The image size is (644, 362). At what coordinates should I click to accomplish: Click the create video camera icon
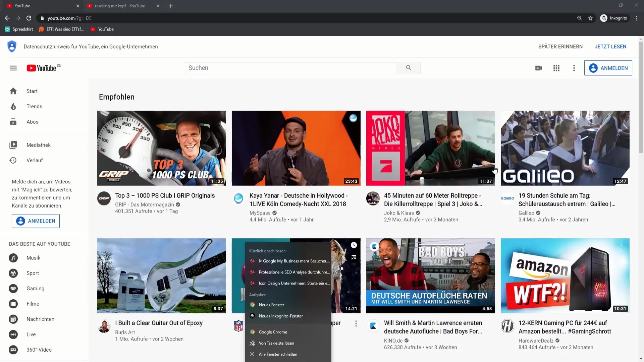(539, 68)
